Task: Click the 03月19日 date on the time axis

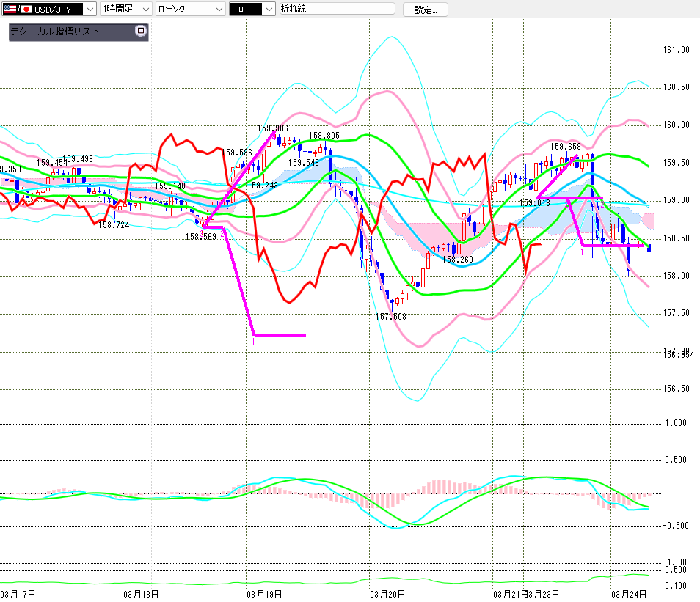Action: [263, 594]
